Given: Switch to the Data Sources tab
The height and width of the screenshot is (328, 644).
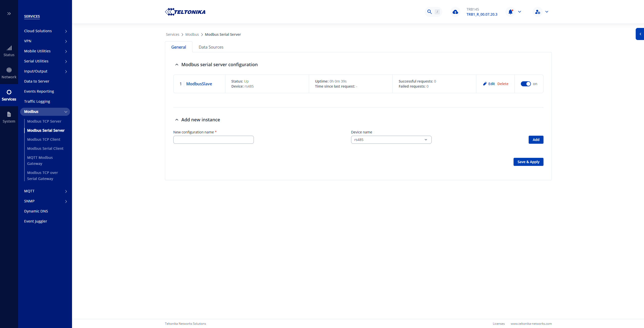Looking at the screenshot, I should point(211,47).
